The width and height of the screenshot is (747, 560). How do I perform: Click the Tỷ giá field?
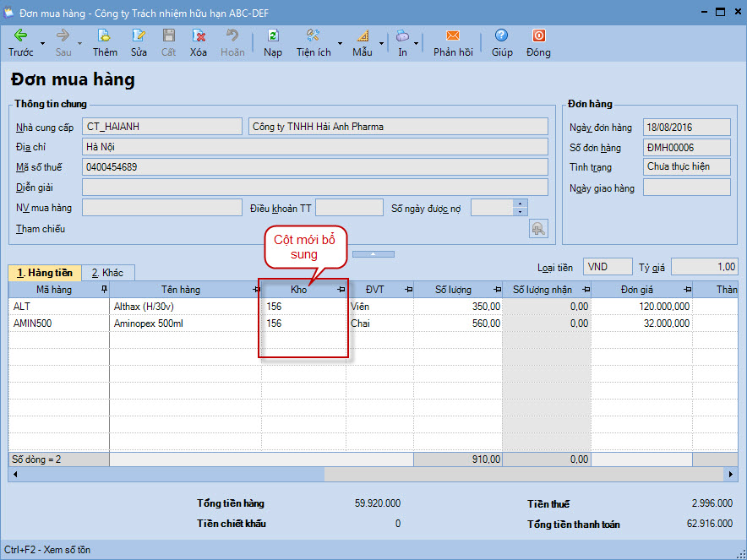tap(704, 267)
